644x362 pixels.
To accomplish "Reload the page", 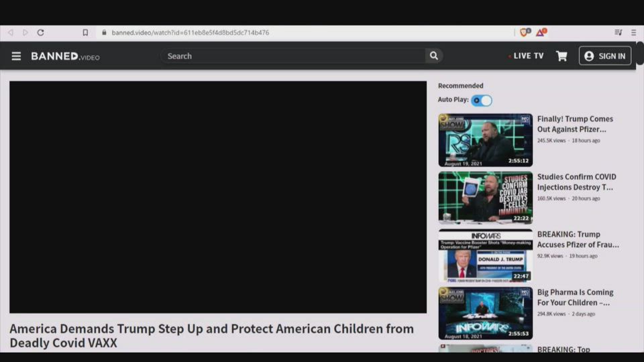I will coord(40,32).
